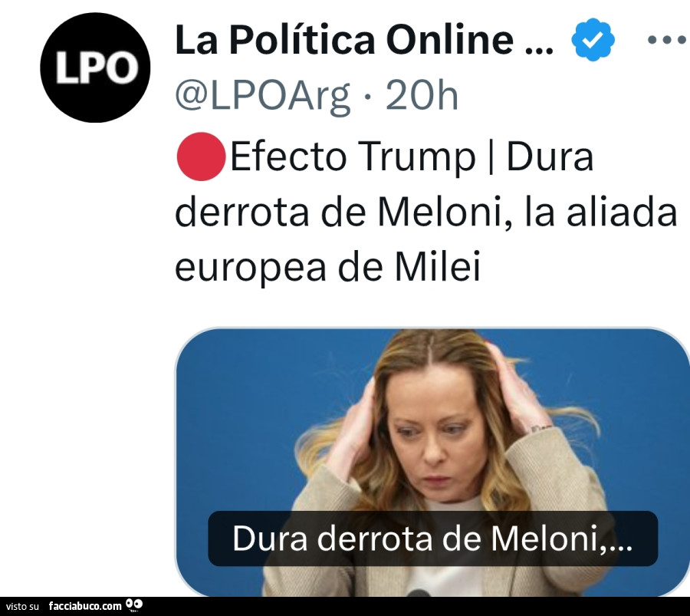Open the 20h timestamp permalink
Viewport: 690px width, 616px height.
click(x=422, y=96)
